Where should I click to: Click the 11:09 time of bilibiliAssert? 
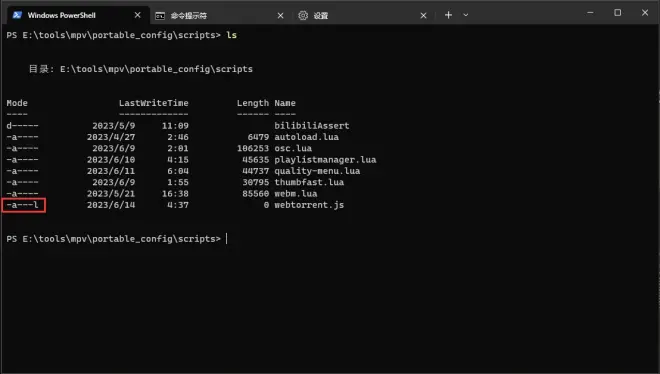coord(175,126)
